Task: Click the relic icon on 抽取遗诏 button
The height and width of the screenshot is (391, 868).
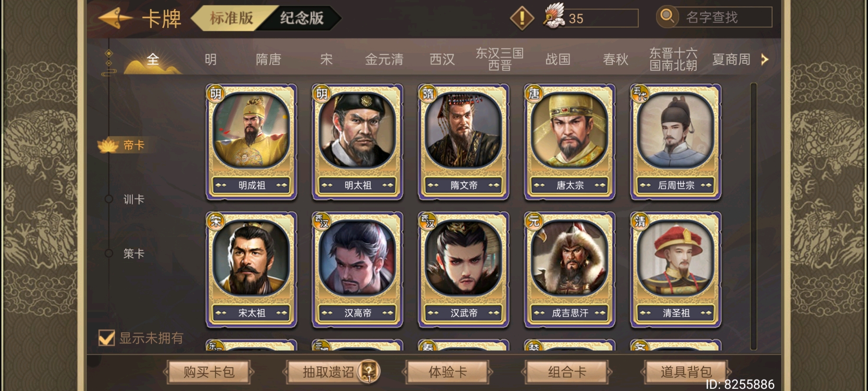Action: [369, 371]
